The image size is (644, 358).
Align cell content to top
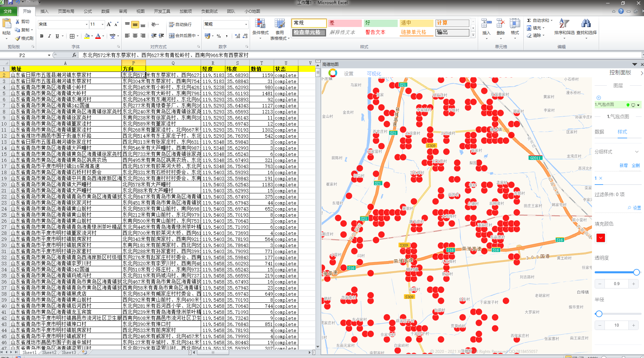coord(127,24)
